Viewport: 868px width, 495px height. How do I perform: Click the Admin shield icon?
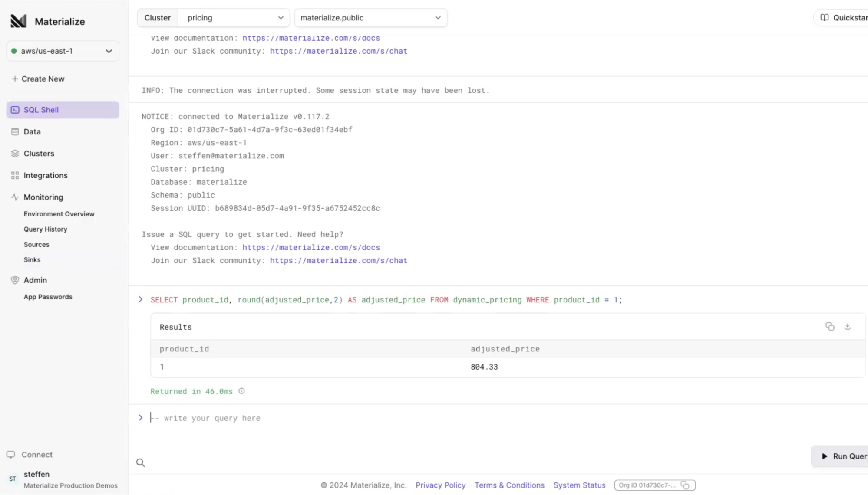pos(15,280)
